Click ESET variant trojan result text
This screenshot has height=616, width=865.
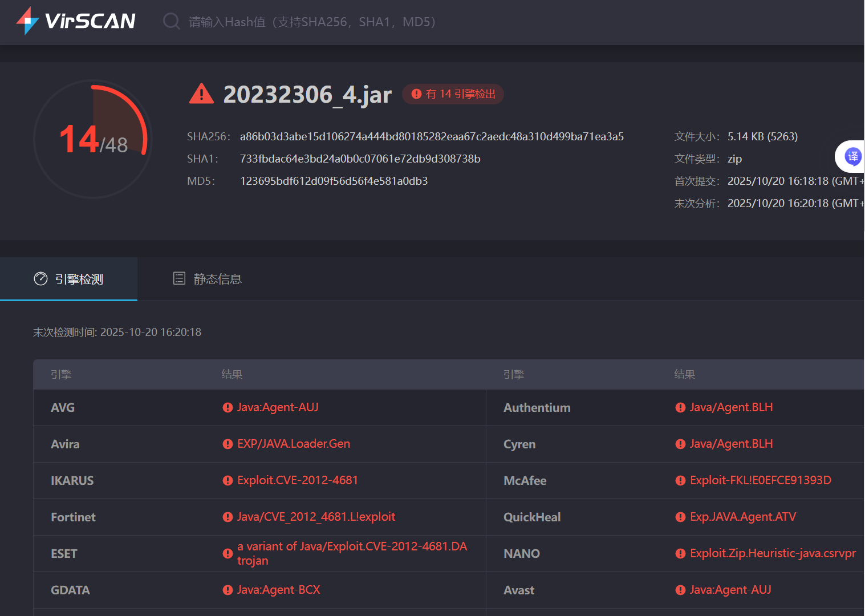click(352, 553)
